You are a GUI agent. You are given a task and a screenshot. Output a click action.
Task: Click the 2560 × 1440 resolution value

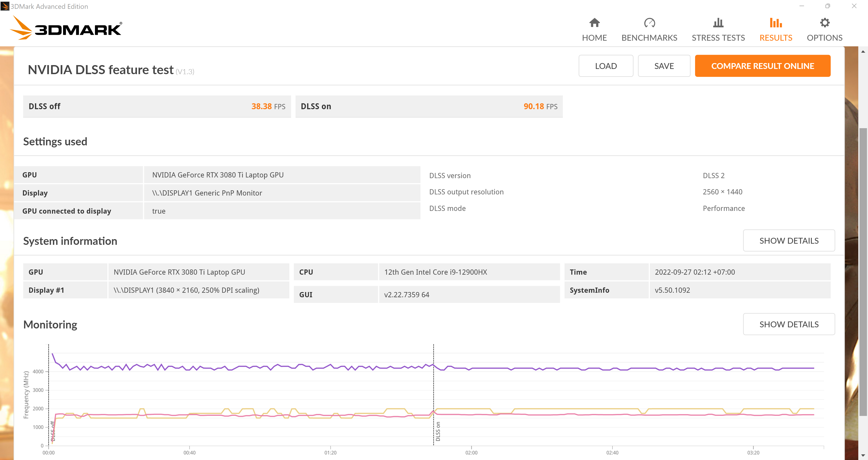coord(722,192)
